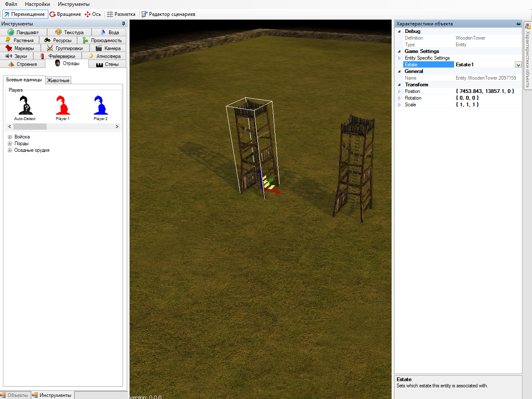The height and width of the screenshot is (399, 532).
Task: Show the Строения tab
Action: pos(22,64)
